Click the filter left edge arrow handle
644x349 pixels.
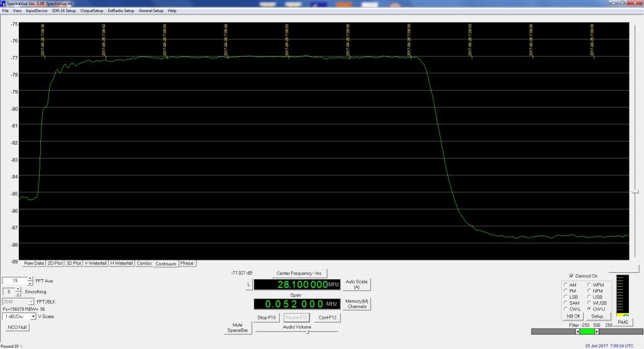pyautogui.click(x=579, y=331)
